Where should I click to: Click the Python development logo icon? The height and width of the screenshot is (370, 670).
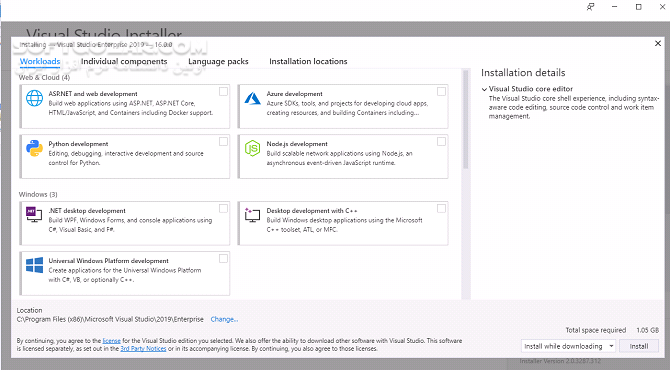coord(34,149)
